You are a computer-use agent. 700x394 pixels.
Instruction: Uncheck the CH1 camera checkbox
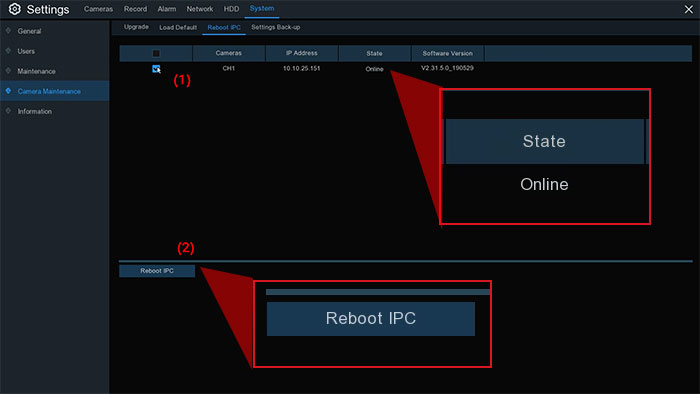click(x=156, y=69)
